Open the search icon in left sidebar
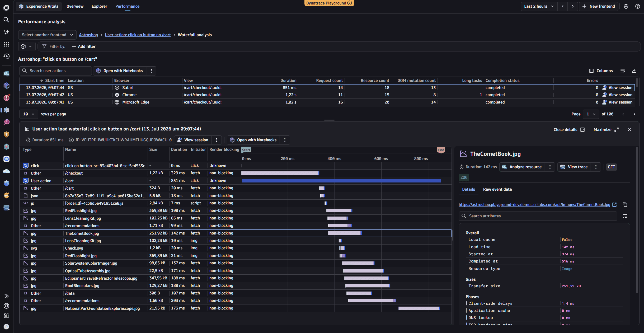 [6, 20]
